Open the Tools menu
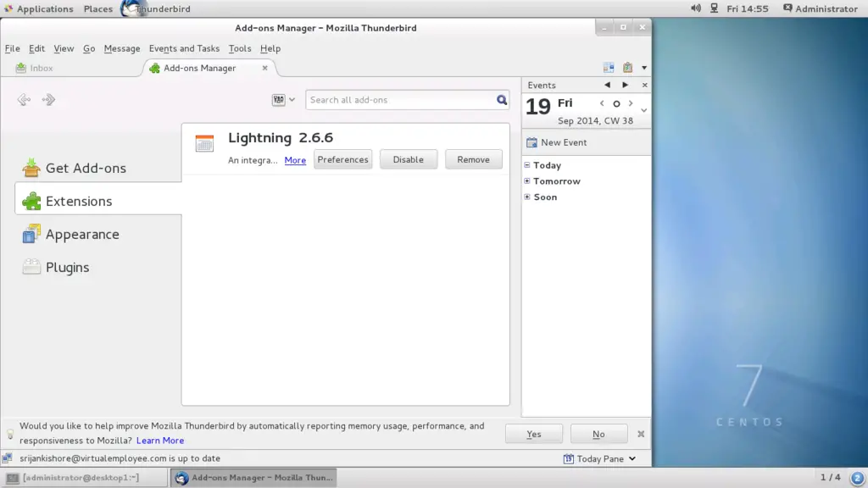Image resolution: width=868 pixels, height=488 pixels. coord(240,48)
